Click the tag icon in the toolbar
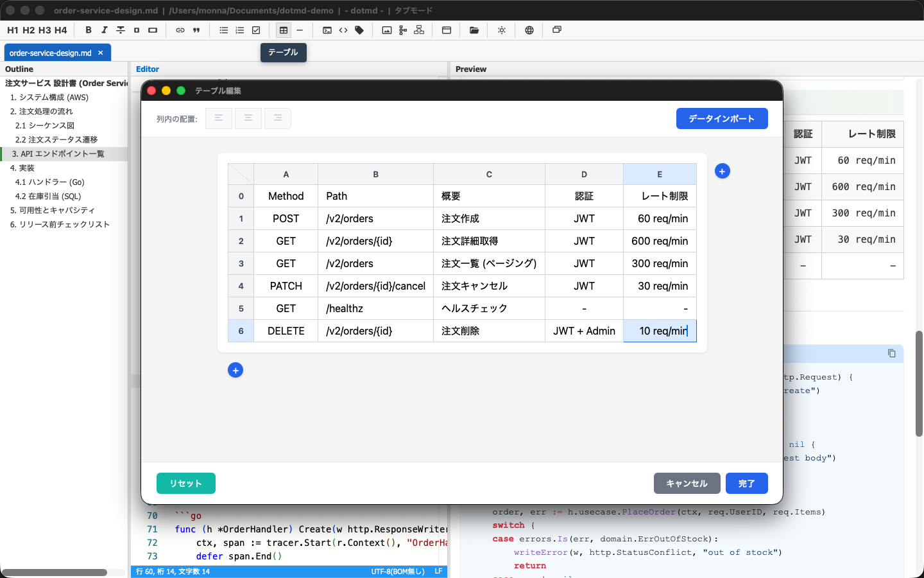Viewport: 924px width, 578px height. click(x=359, y=30)
